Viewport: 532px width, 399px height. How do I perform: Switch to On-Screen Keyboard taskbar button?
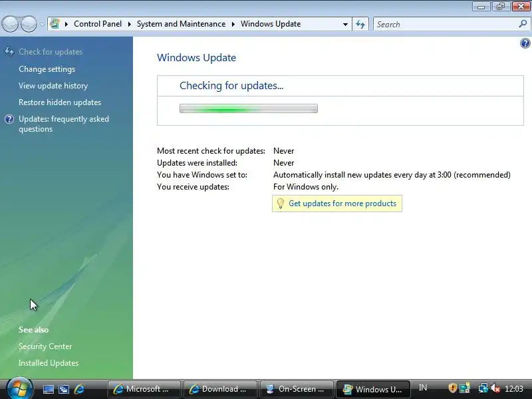(x=296, y=389)
